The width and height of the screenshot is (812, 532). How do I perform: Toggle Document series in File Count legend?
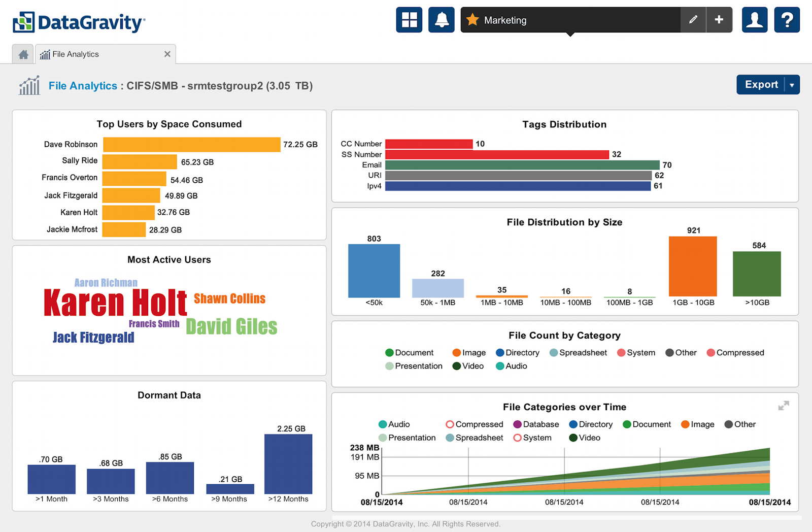[409, 353]
